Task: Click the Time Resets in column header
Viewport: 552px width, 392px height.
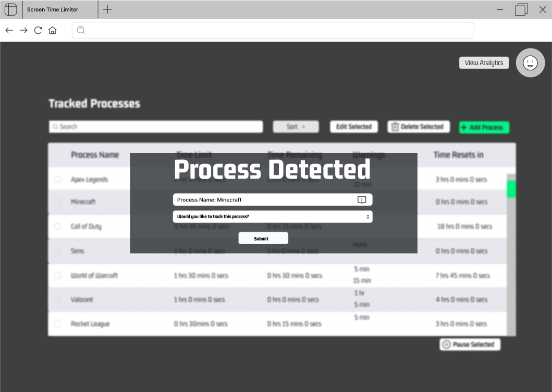Action: pyautogui.click(x=458, y=155)
